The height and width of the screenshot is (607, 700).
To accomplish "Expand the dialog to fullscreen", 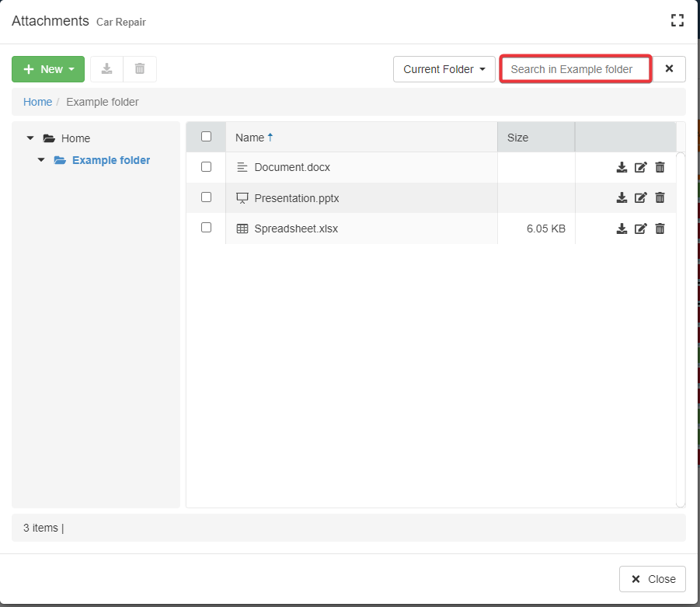I will [677, 21].
